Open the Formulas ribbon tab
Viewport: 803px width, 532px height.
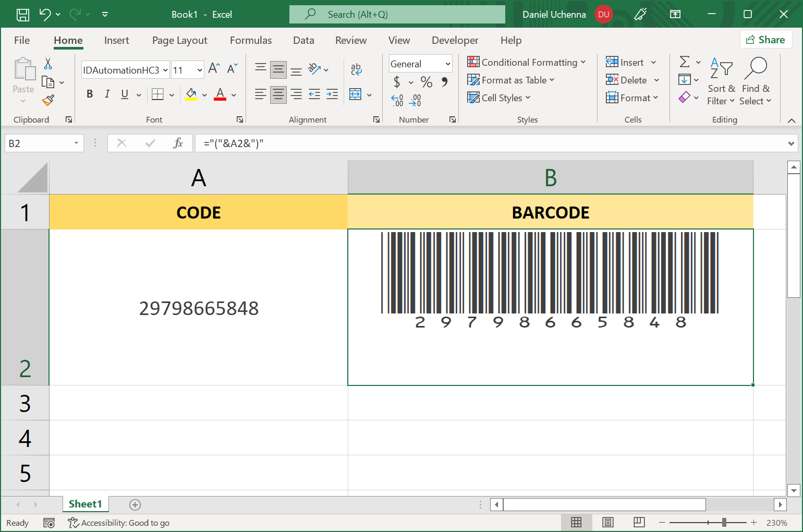(251, 40)
